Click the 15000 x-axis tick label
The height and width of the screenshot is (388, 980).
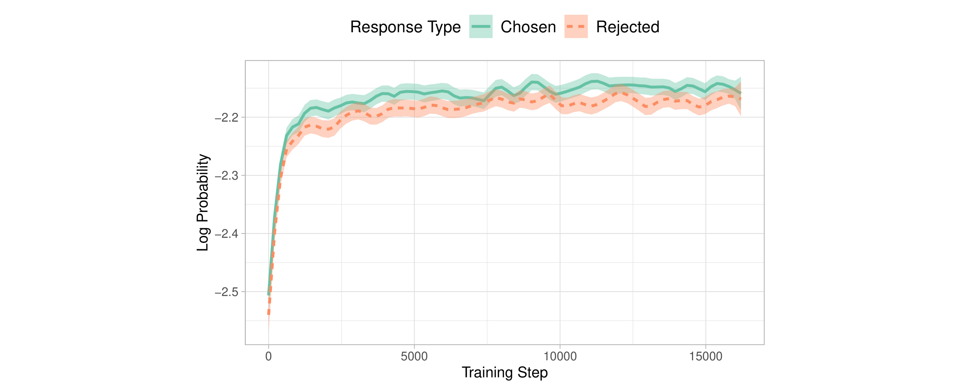tap(705, 356)
